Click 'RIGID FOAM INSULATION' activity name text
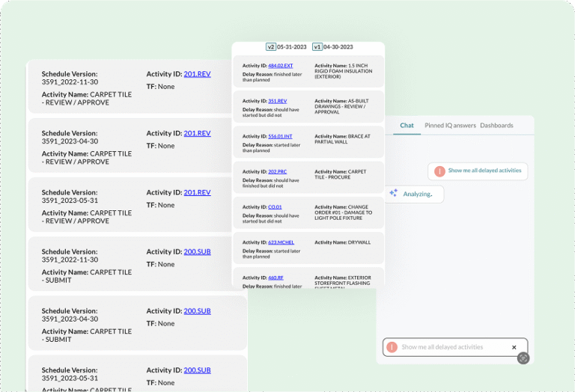 point(343,71)
